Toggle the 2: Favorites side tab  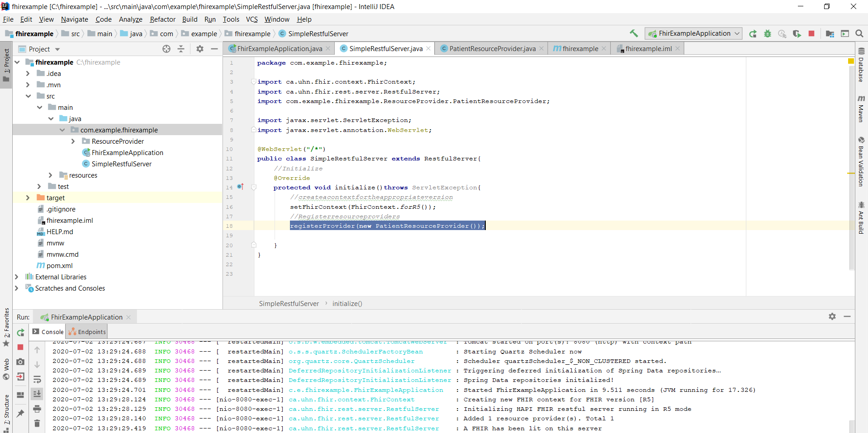6,327
